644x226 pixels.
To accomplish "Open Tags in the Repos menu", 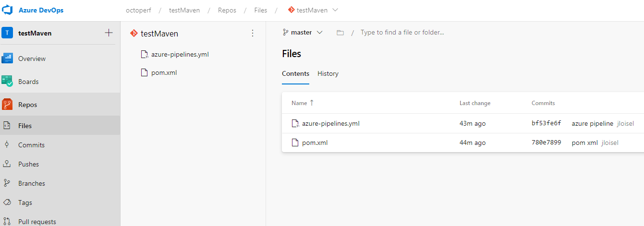I will click(25, 202).
